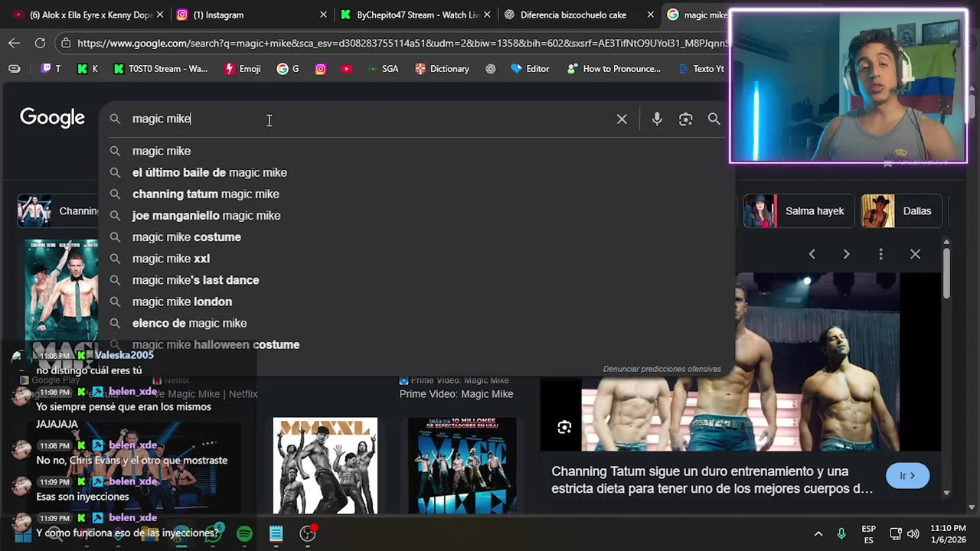The width and height of the screenshot is (980, 551).
Task: Open the ChatGPT bookmark icon
Action: pos(491,69)
